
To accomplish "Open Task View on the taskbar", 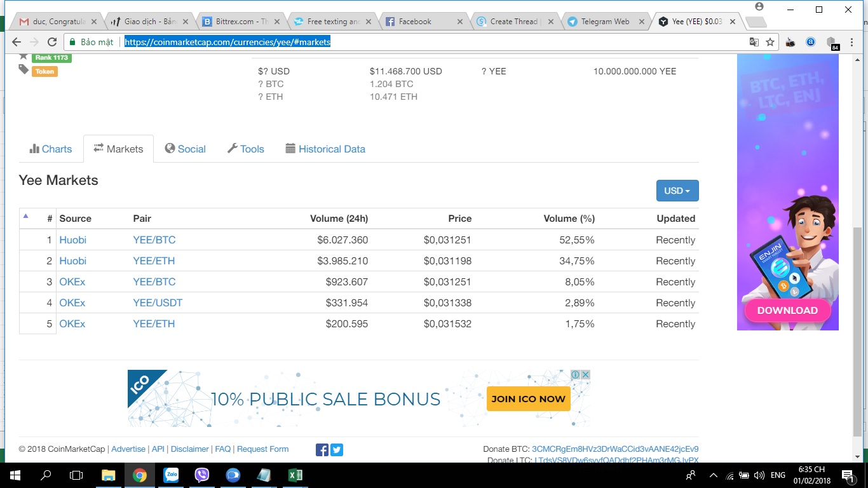I will [x=76, y=475].
